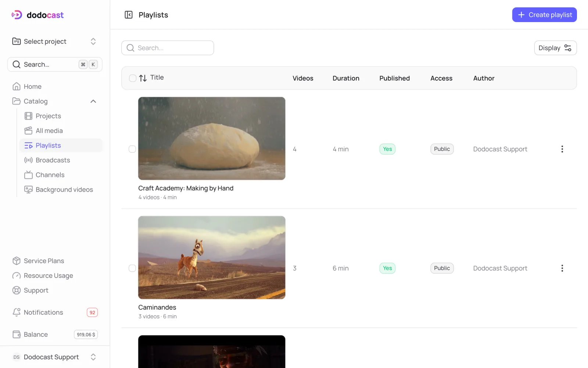Click the playlists Search field
This screenshot has width=588, height=368.
click(x=168, y=48)
